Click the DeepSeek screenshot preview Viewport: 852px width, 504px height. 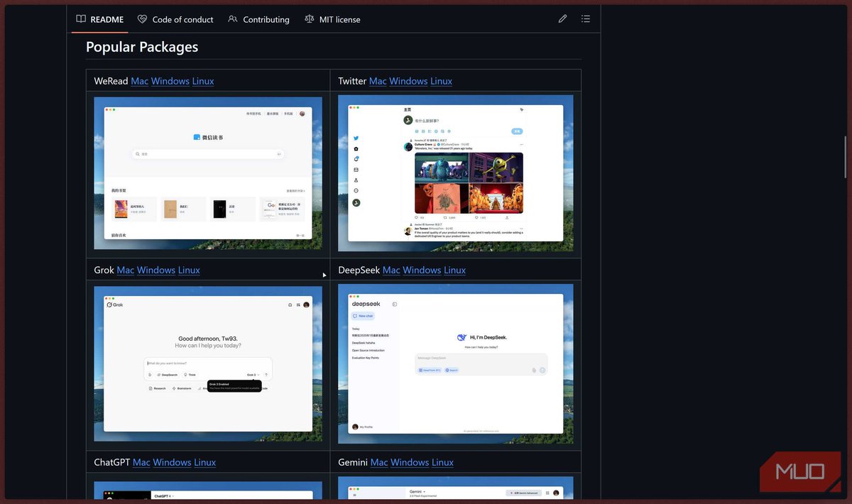coord(455,363)
